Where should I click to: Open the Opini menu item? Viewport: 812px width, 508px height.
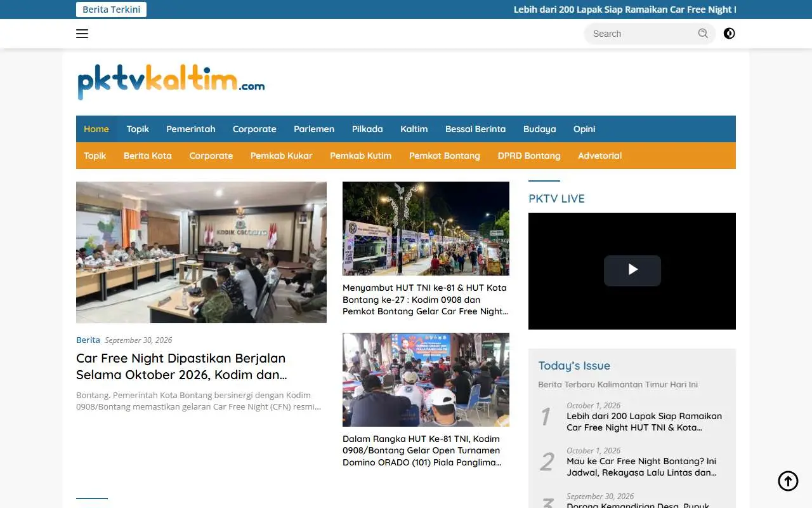click(x=584, y=129)
